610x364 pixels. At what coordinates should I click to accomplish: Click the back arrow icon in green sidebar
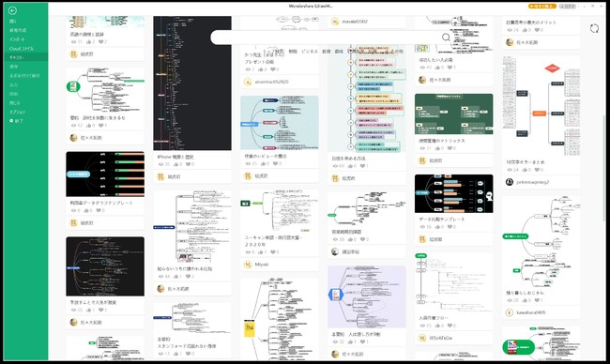pyautogui.click(x=12, y=11)
